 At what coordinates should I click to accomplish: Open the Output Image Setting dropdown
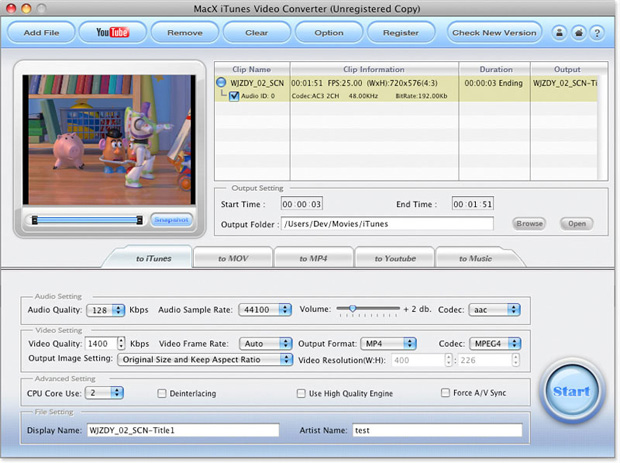[x=205, y=359]
